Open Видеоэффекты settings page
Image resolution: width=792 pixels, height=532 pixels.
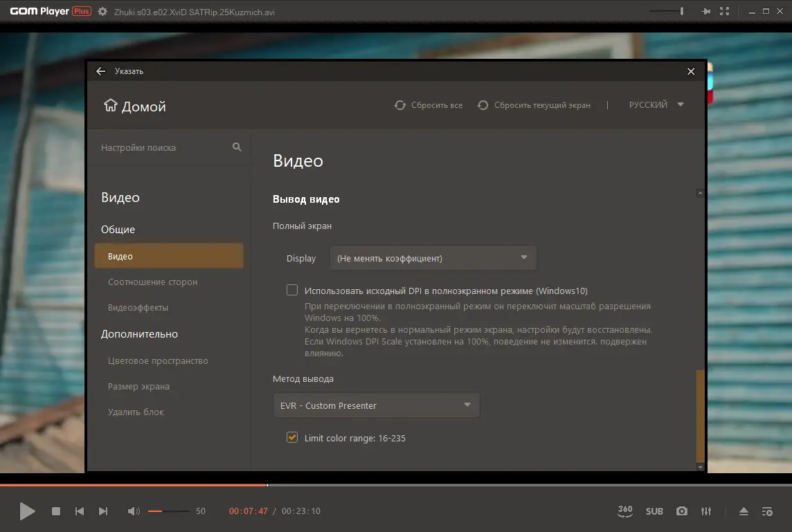click(x=138, y=307)
